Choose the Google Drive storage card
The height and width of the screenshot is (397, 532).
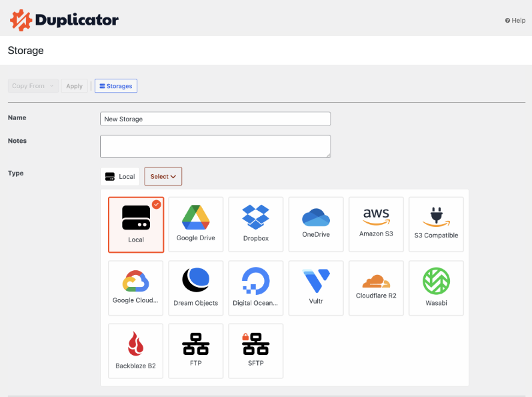tap(196, 224)
